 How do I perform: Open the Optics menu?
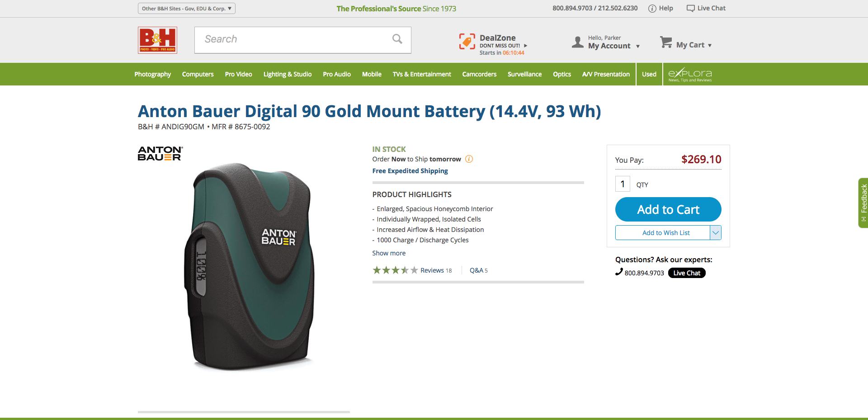[562, 74]
